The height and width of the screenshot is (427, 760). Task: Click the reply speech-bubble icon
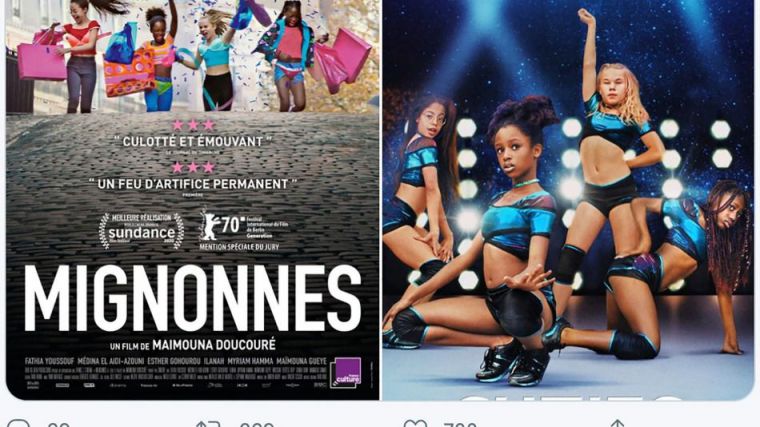click(x=18, y=424)
